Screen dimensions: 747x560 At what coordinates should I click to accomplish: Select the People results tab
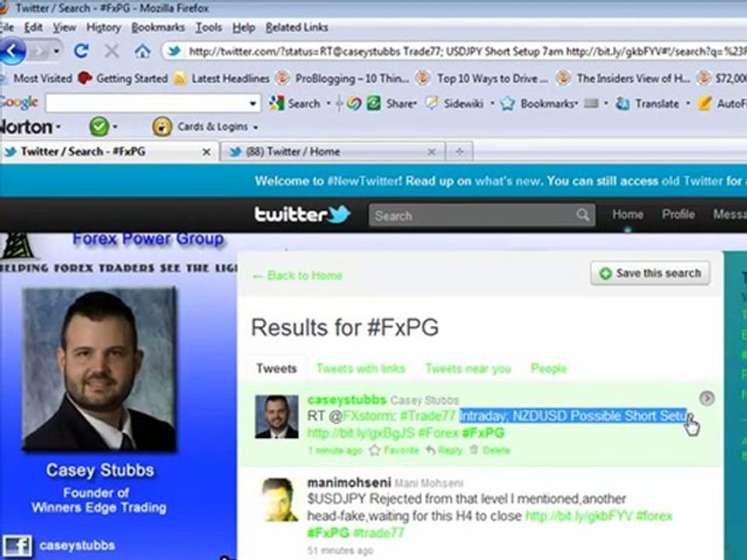coord(549,368)
